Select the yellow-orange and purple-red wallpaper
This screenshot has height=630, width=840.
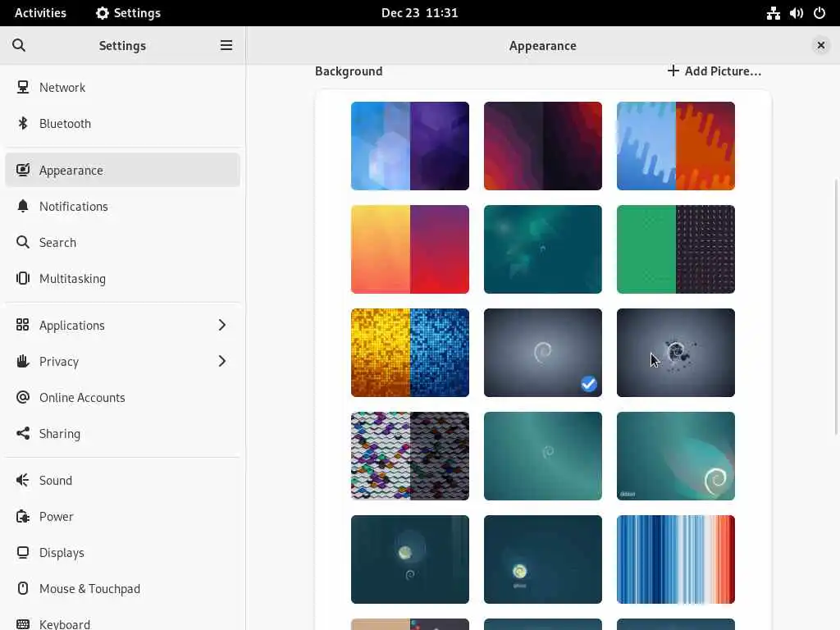(x=410, y=249)
